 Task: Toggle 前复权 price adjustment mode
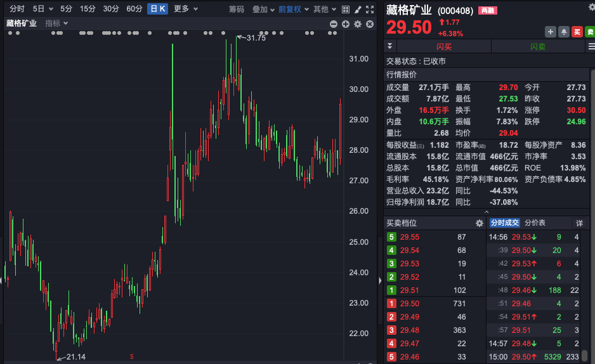point(293,9)
